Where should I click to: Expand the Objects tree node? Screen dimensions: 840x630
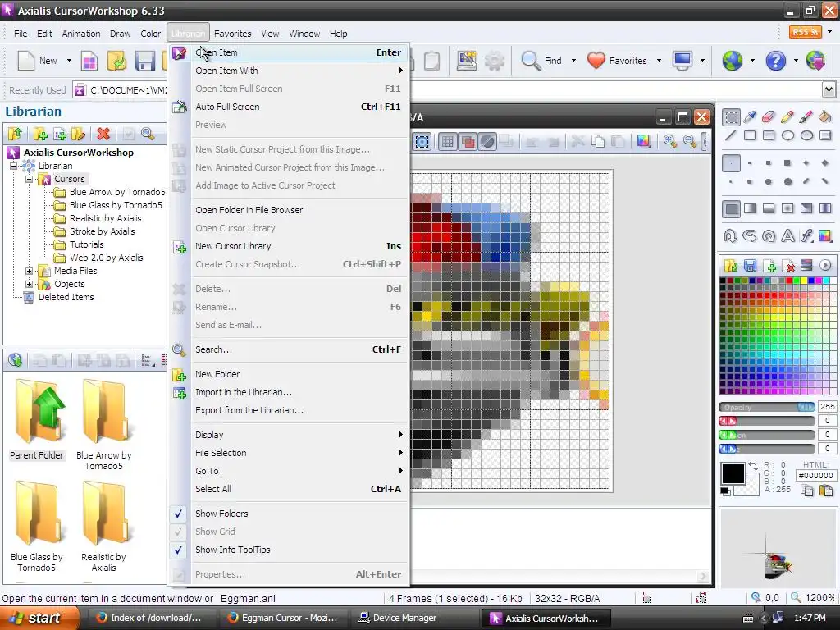[30, 284]
